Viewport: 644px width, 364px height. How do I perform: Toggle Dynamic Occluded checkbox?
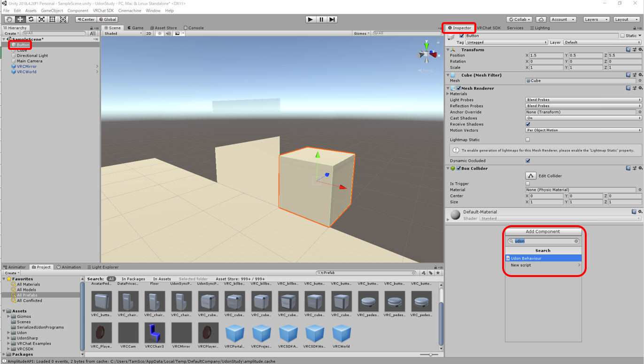click(x=528, y=161)
